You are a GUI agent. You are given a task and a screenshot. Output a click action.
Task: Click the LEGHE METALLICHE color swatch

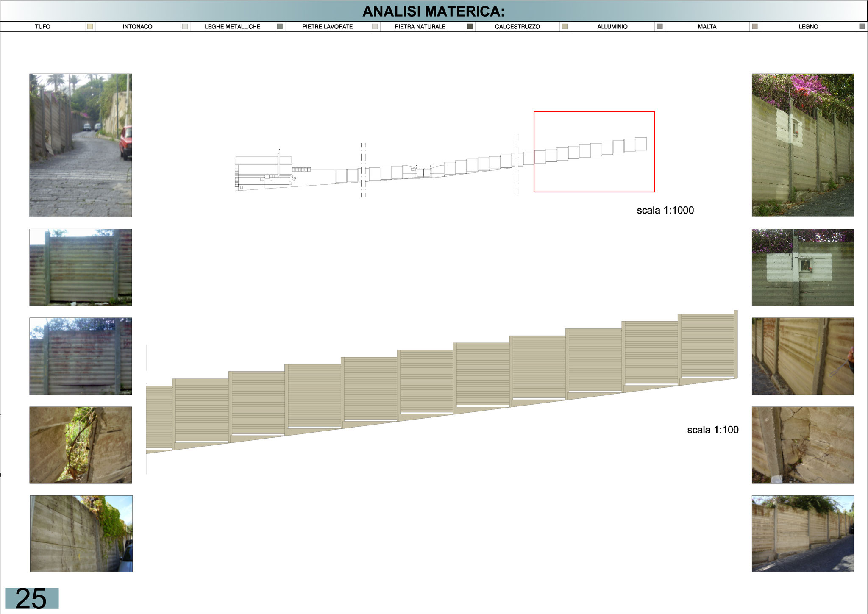[280, 26]
